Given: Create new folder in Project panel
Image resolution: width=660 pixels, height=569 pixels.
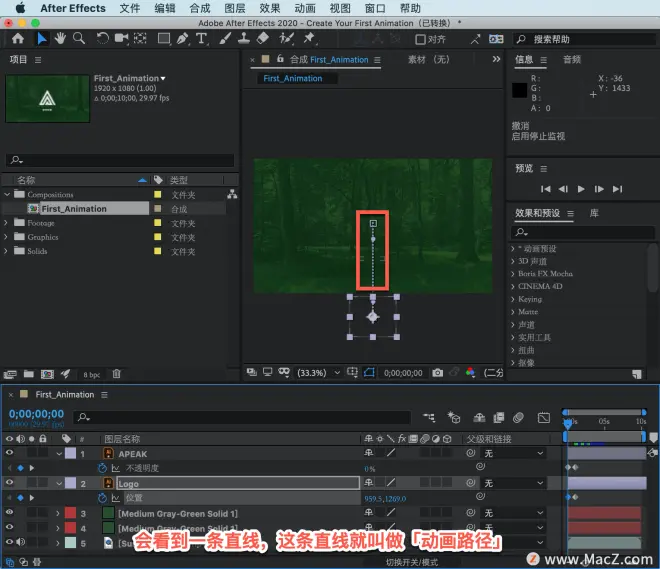Looking at the screenshot, I should click(x=29, y=374).
